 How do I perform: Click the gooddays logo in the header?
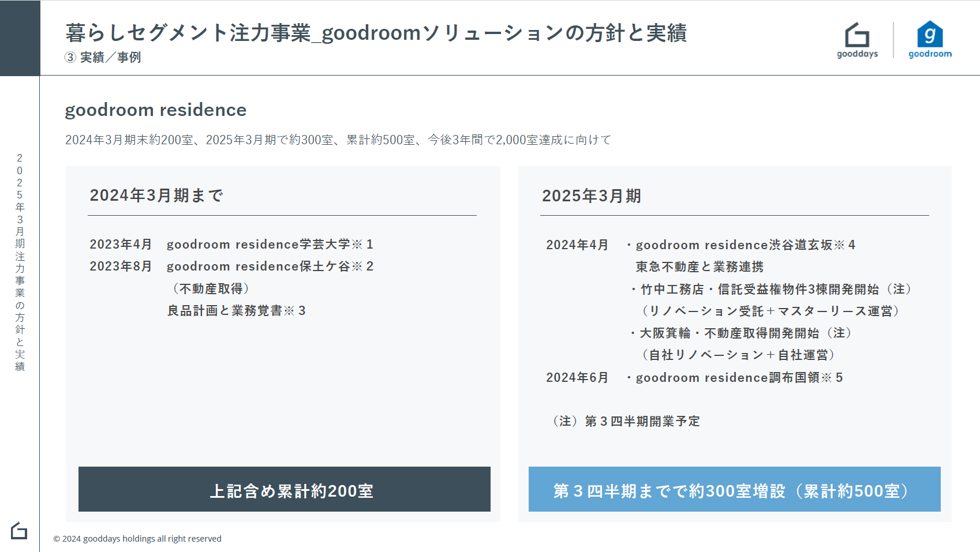(x=857, y=40)
